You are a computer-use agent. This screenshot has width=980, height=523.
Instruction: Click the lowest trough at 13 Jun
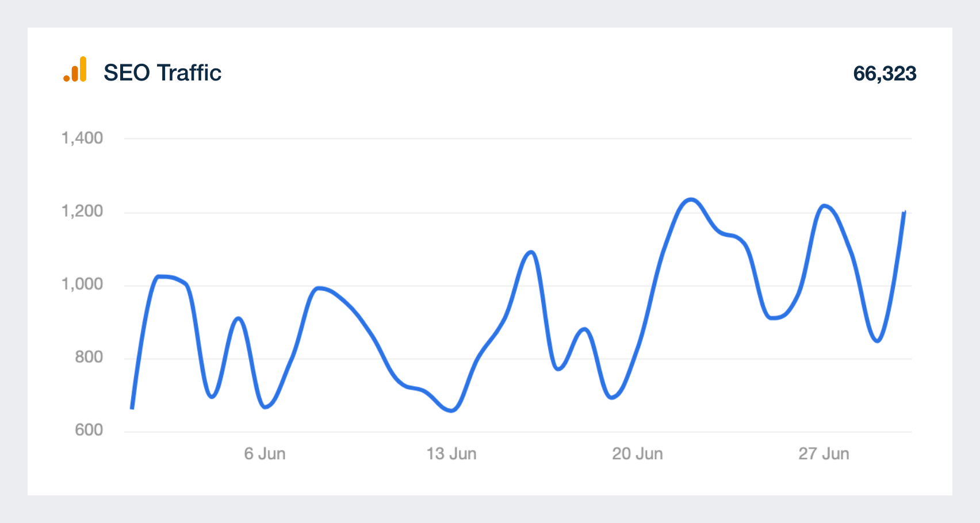tap(451, 410)
